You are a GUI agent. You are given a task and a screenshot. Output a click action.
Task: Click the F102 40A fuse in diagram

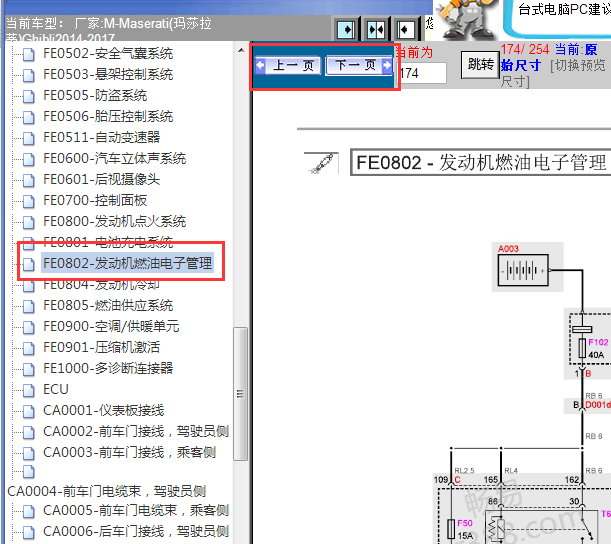[582, 348]
